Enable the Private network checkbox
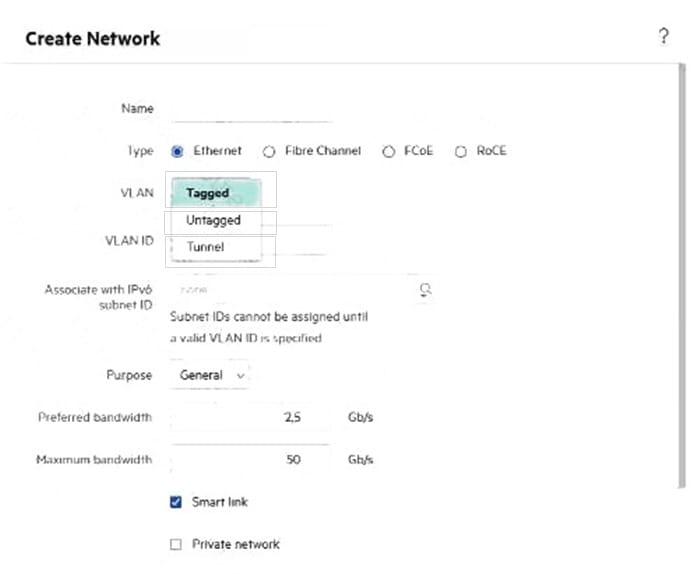The image size is (700, 574). (x=176, y=545)
